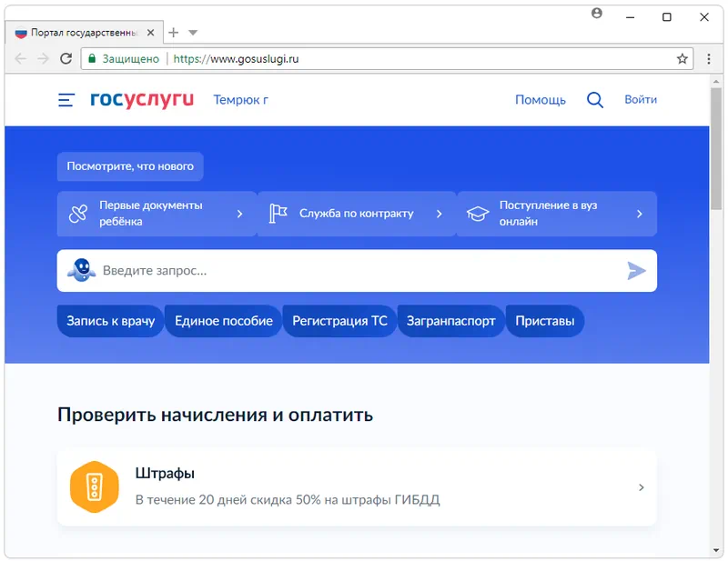Click the scrollbar up arrow

click(x=716, y=81)
